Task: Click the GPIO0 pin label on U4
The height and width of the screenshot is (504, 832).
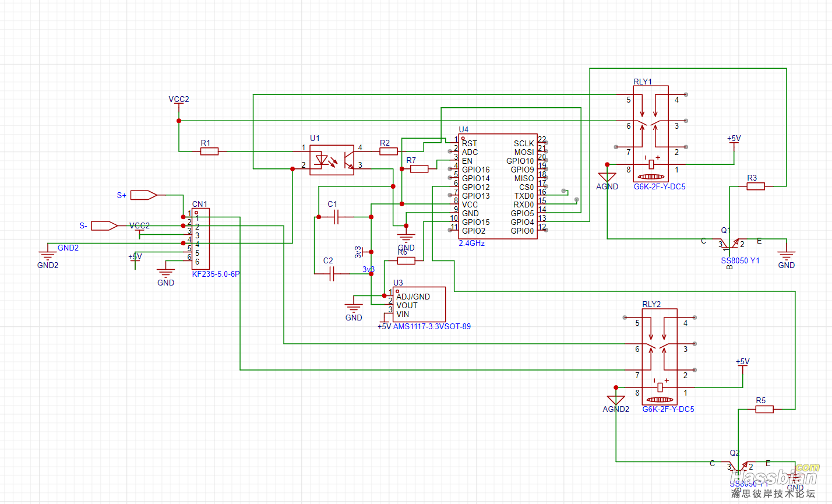Action: pyautogui.click(x=523, y=231)
